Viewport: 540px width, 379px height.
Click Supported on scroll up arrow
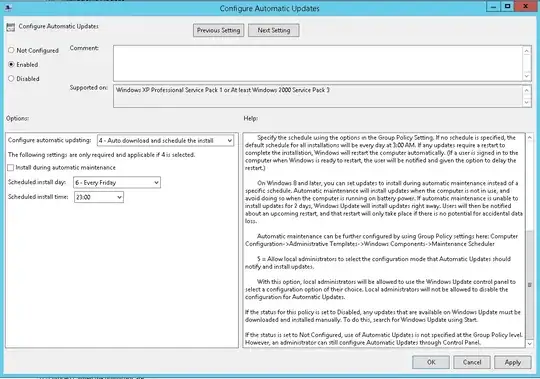pos(527,90)
